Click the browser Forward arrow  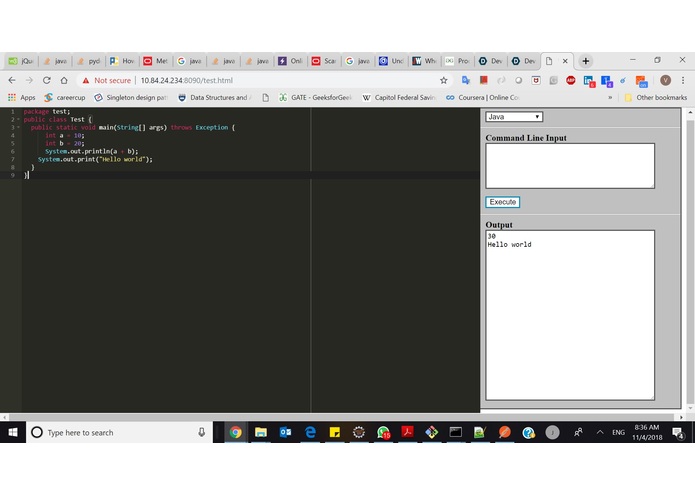(29, 80)
